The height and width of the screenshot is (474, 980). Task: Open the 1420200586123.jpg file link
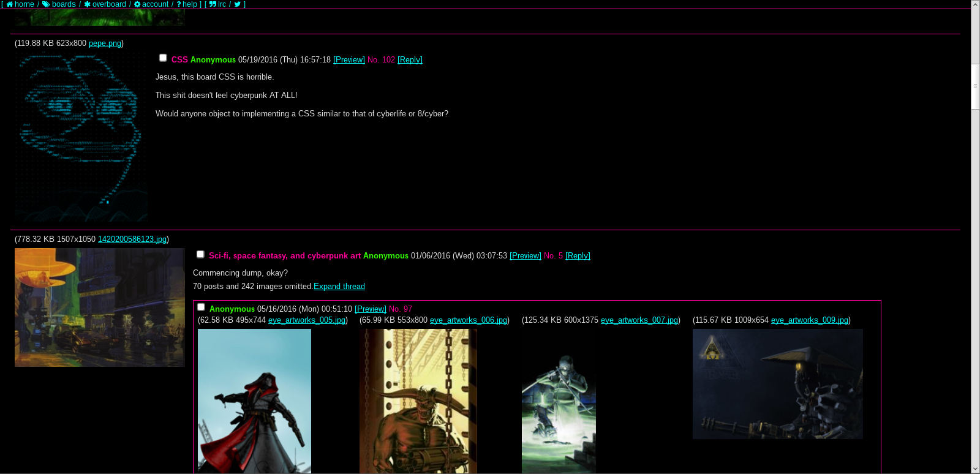[132, 239]
